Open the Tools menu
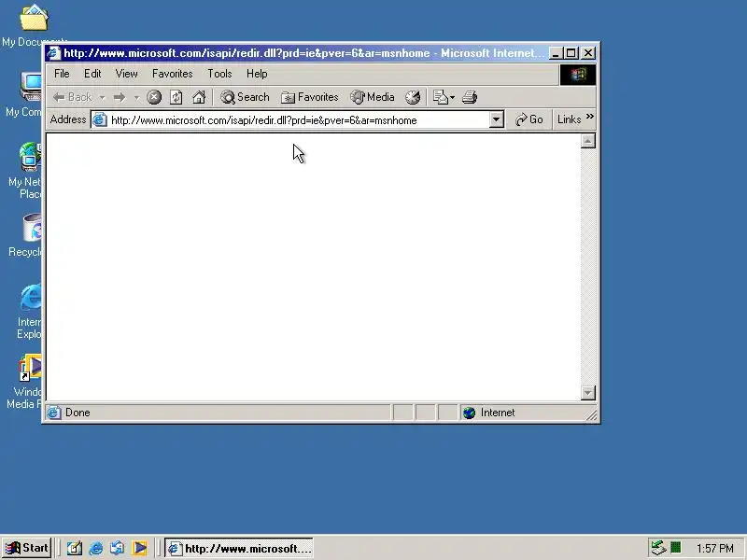747x560 pixels. tap(219, 74)
